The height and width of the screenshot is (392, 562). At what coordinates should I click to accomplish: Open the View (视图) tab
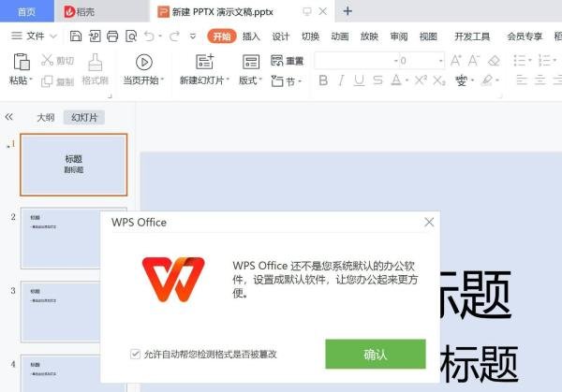(x=428, y=36)
